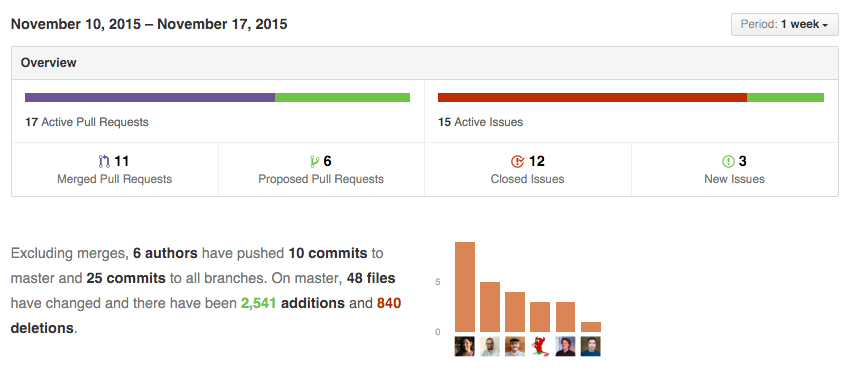The width and height of the screenshot is (852, 378).
Task: Click the merged pull request icon
Action: point(104,161)
